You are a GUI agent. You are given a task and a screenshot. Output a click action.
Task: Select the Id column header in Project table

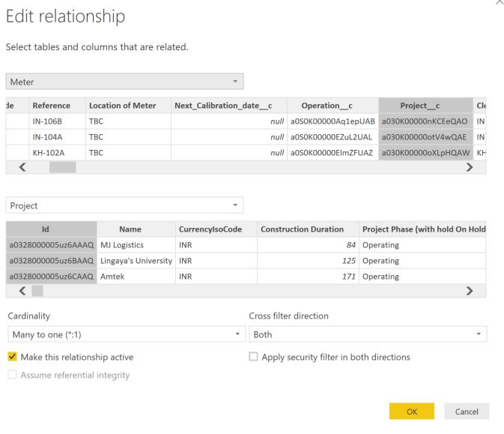[x=52, y=229]
